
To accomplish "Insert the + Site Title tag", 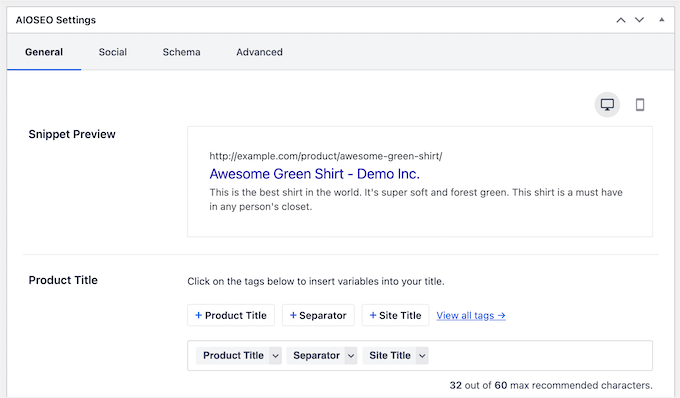I will [395, 315].
